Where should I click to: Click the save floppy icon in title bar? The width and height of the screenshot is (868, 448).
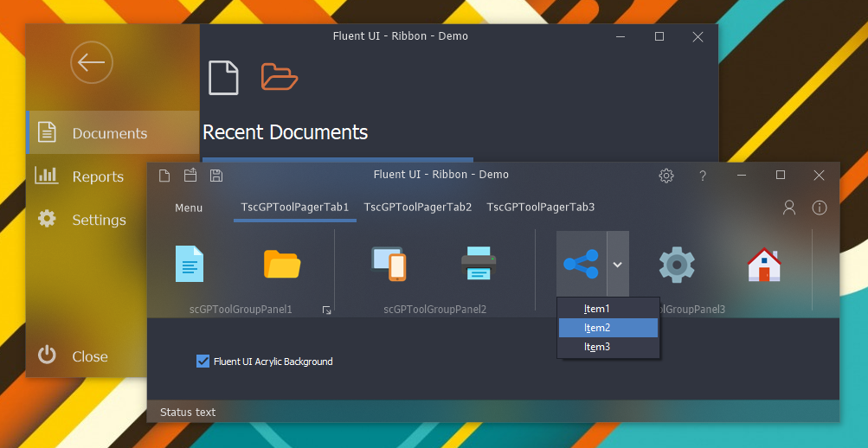(x=216, y=176)
